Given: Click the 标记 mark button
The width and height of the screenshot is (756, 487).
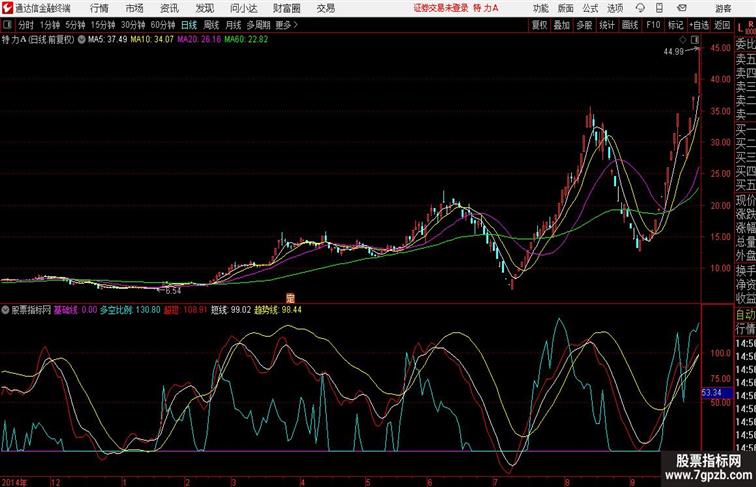Looking at the screenshot, I should pyautogui.click(x=675, y=25).
